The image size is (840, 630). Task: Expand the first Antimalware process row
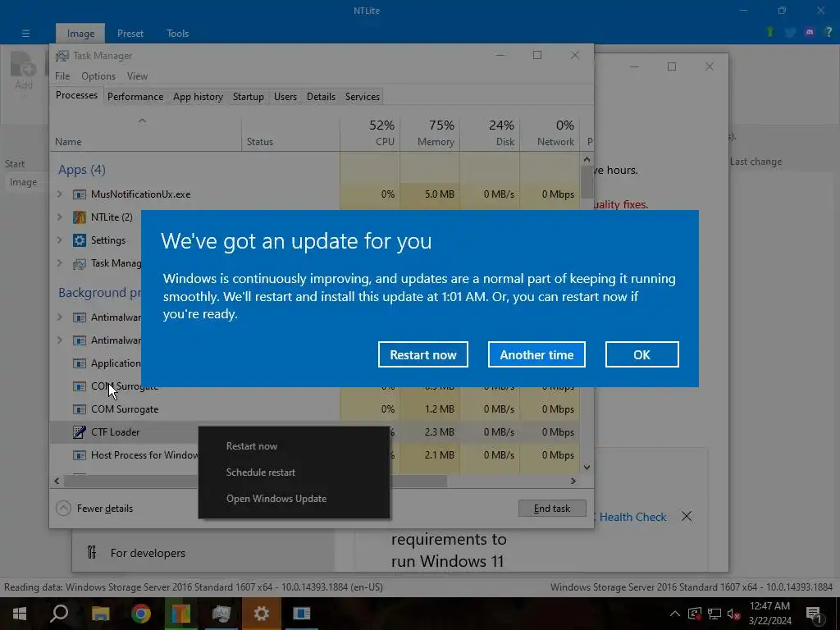pos(59,317)
